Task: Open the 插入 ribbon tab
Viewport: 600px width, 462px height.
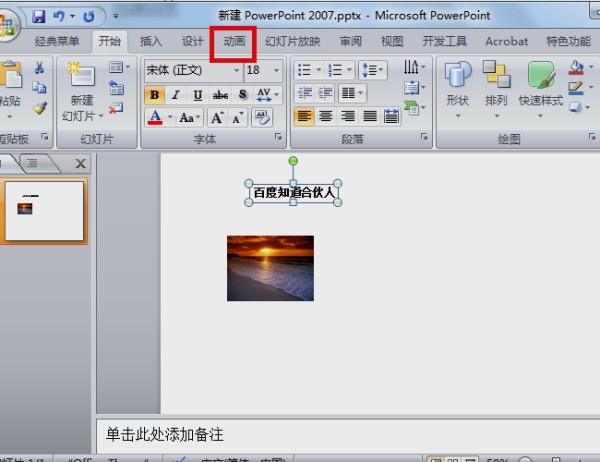Action: tap(151, 41)
